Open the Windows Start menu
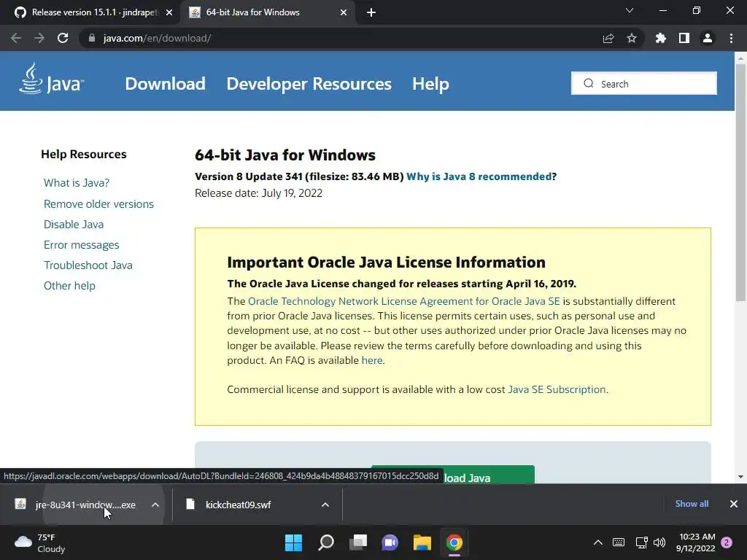This screenshot has height=560, width=747. 293,542
